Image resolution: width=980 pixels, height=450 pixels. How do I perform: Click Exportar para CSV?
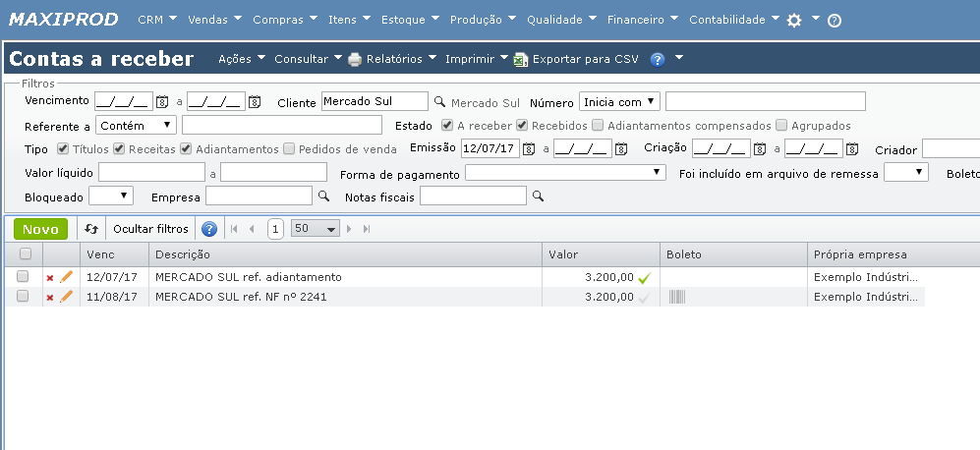[x=586, y=59]
